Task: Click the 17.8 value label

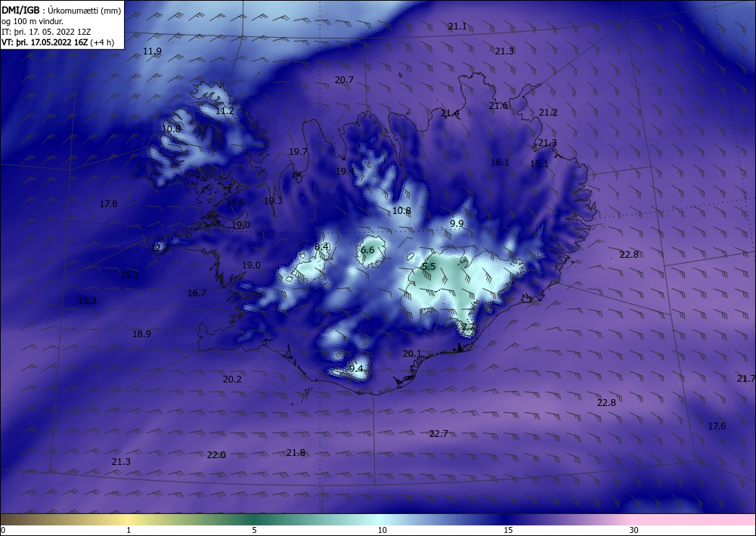Action: point(108,204)
